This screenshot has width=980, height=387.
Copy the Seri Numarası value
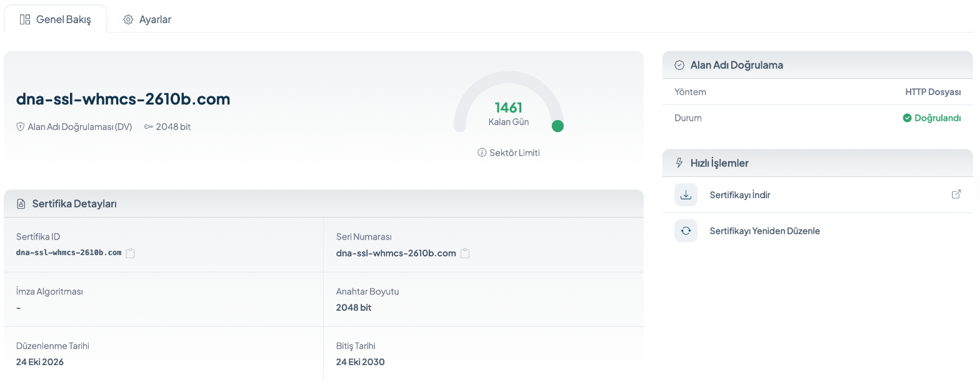pyautogui.click(x=465, y=253)
